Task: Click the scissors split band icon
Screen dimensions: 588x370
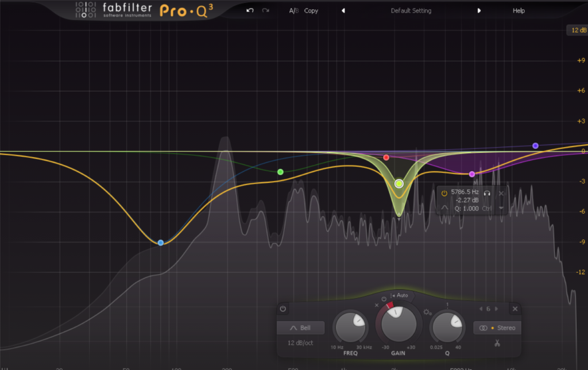Action: 497,343
